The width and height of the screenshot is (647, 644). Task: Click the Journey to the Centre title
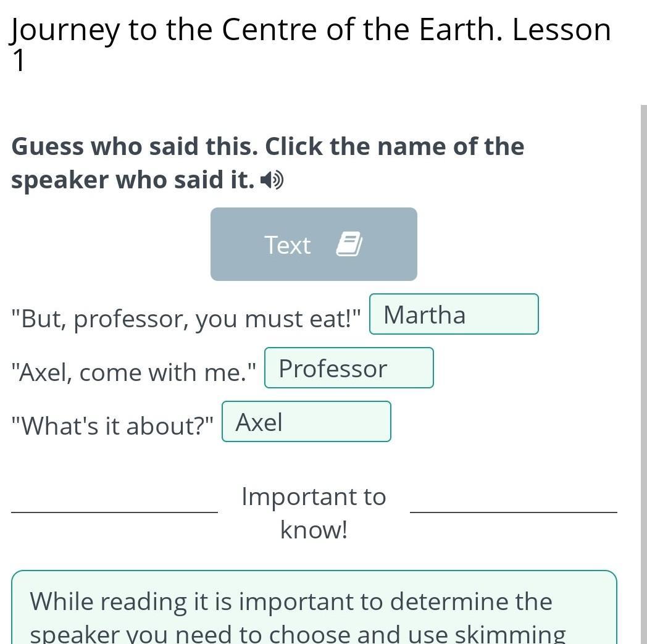309,30
